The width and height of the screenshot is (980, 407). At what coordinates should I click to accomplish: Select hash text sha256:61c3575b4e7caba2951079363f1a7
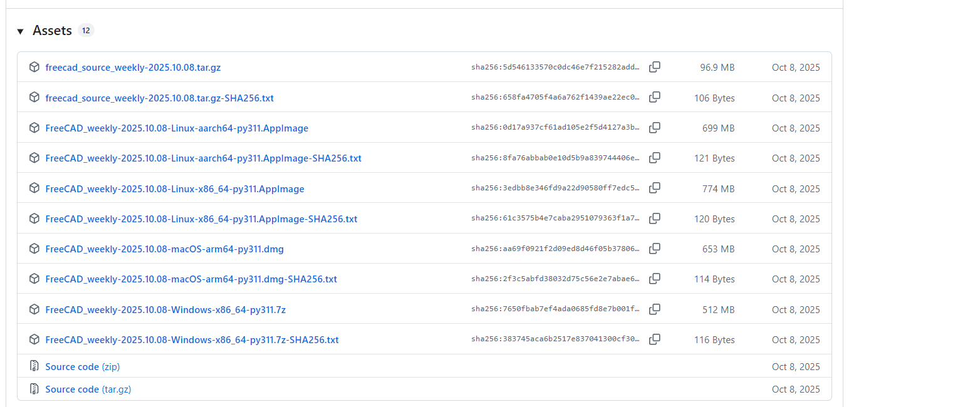point(556,219)
